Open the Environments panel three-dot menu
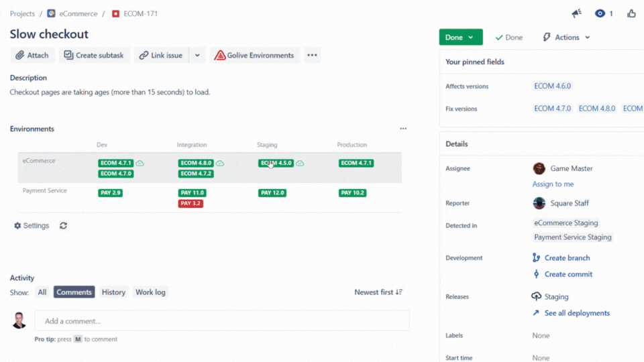The image size is (644, 362). tap(403, 129)
